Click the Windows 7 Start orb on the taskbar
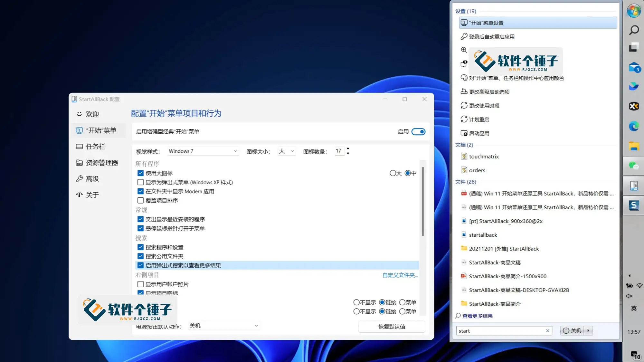 634,11
